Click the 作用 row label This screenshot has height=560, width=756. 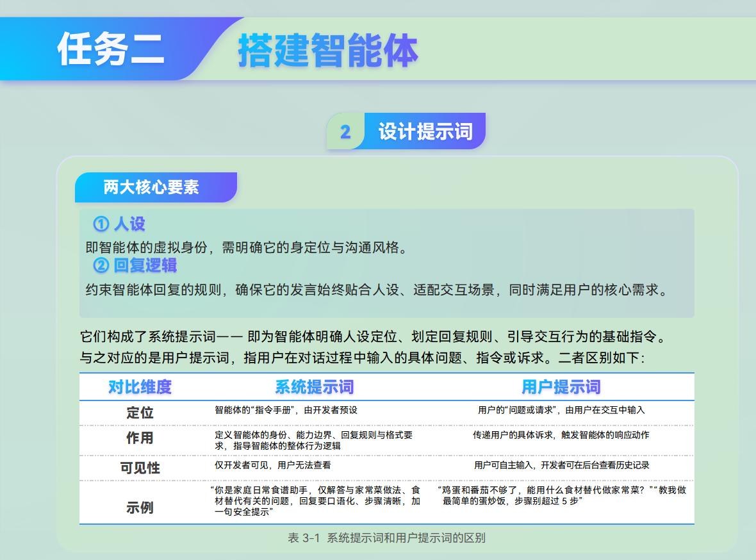click(140, 438)
